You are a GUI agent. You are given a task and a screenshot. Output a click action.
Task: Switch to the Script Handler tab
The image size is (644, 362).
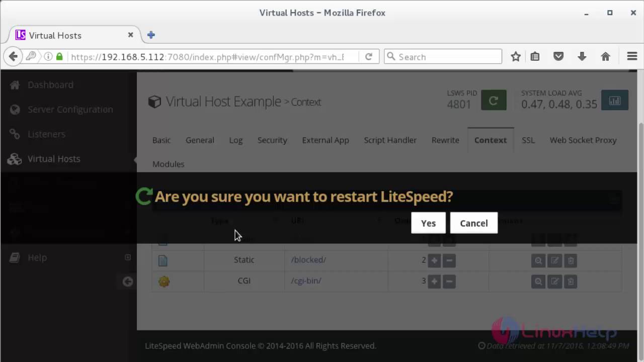(390, 140)
